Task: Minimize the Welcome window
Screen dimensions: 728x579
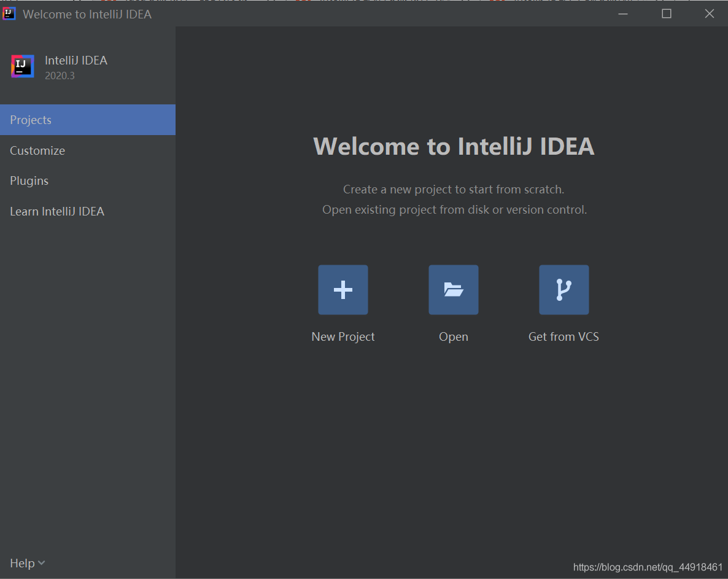Action: click(x=623, y=14)
